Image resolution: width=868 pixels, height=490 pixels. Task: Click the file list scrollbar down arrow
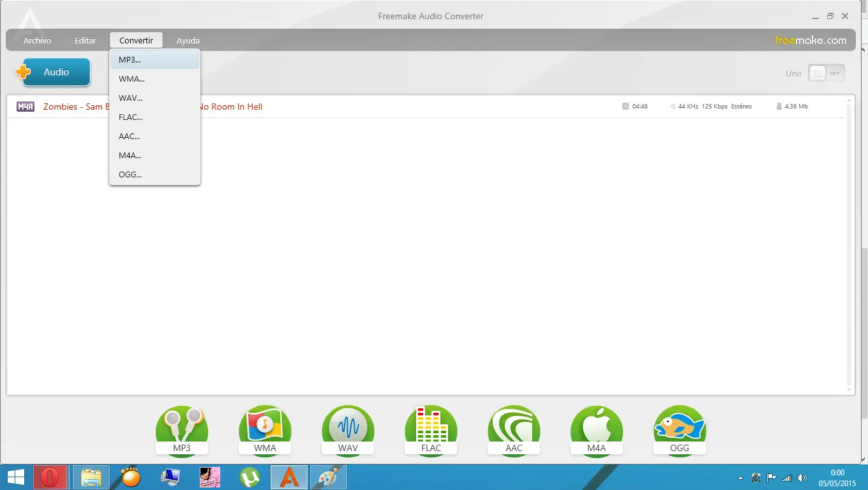click(x=849, y=389)
